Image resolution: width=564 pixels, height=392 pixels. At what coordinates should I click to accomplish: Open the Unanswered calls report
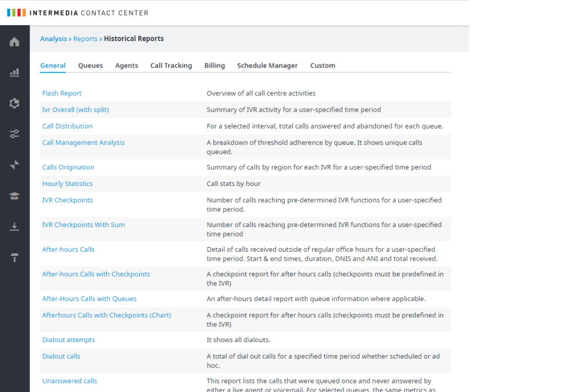[69, 380]
